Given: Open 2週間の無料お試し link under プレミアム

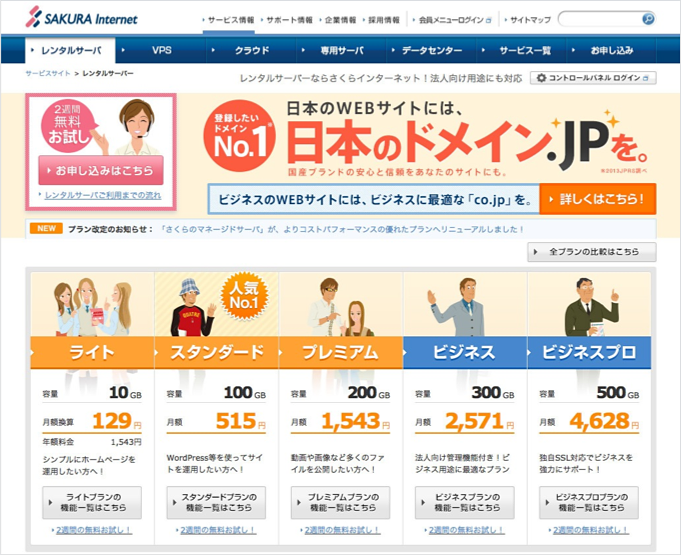Looking at the screenshot, I should pos(341,530).
